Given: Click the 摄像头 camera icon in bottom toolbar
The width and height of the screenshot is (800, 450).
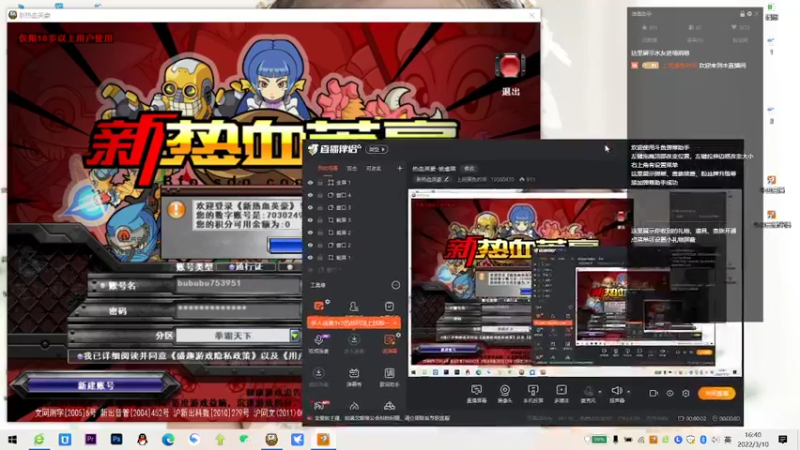Looking at the screenshot, I should point(505,391).
